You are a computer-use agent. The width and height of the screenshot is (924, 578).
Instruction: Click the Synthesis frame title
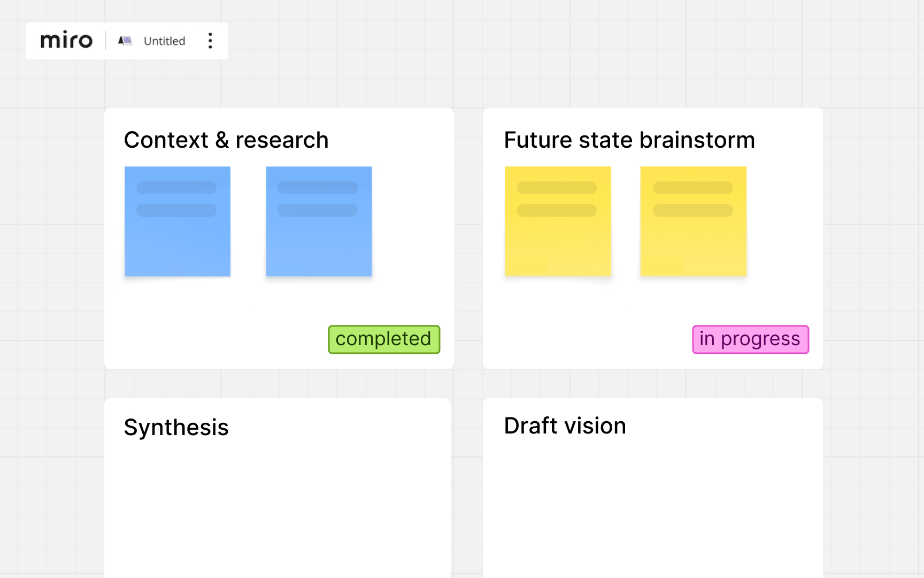(176, 428)
